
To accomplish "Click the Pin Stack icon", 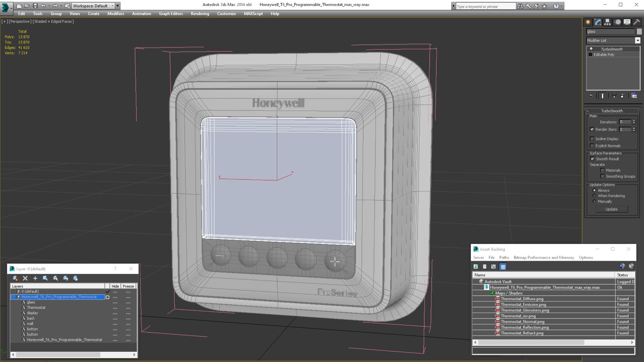I will 591,96.
